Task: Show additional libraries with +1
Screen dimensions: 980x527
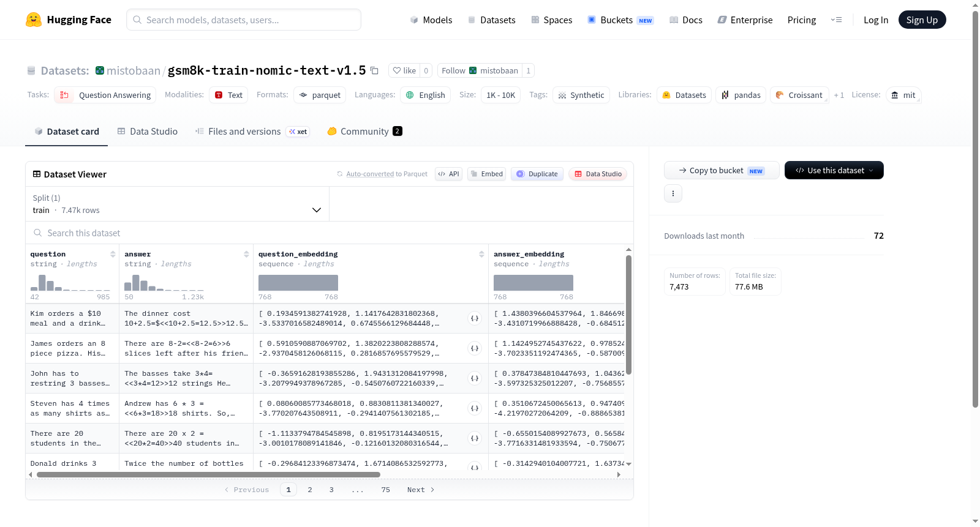Action: (x=839, y=95)
